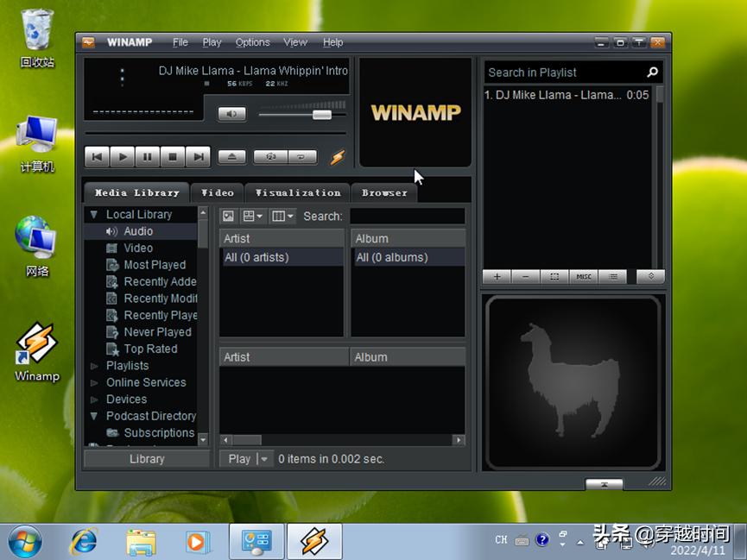Click the playlist Add (+) button

(x=497, y=277)
